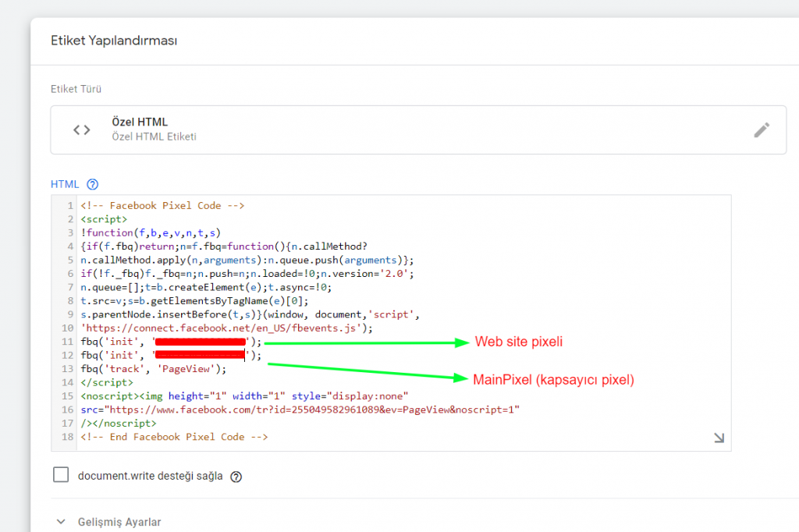Viewport: 799px width, 532px height.
Task: Open help icon beside document.write option
Action: tap(236, 477)
